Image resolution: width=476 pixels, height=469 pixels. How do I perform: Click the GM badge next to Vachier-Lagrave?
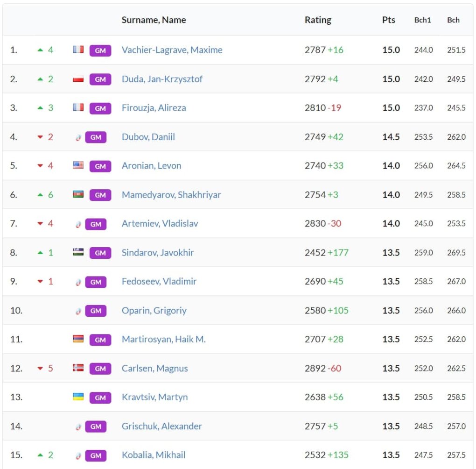100,50
